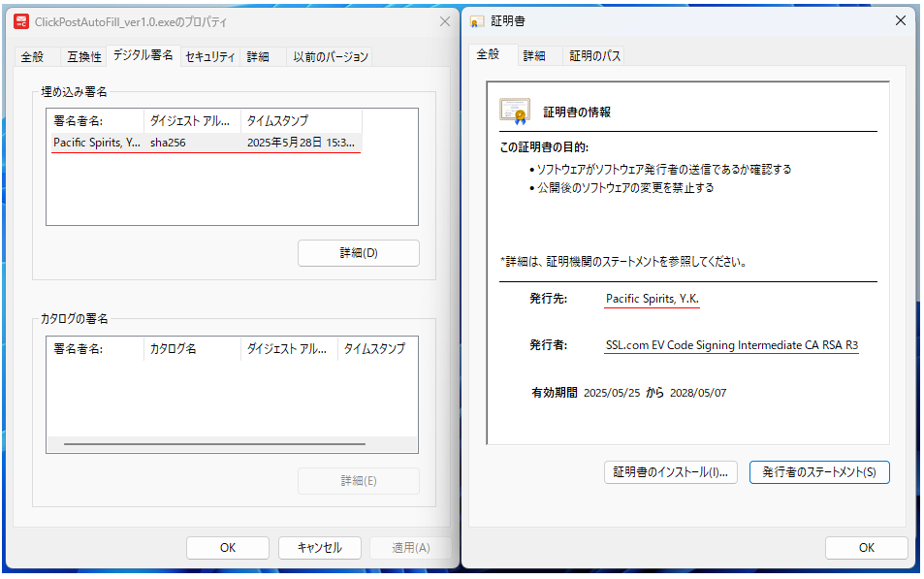Click issuer SSL.com EV Code Signing Intermediate CA
The height and width of the screenshot is (579, 924).
(731, 345)
